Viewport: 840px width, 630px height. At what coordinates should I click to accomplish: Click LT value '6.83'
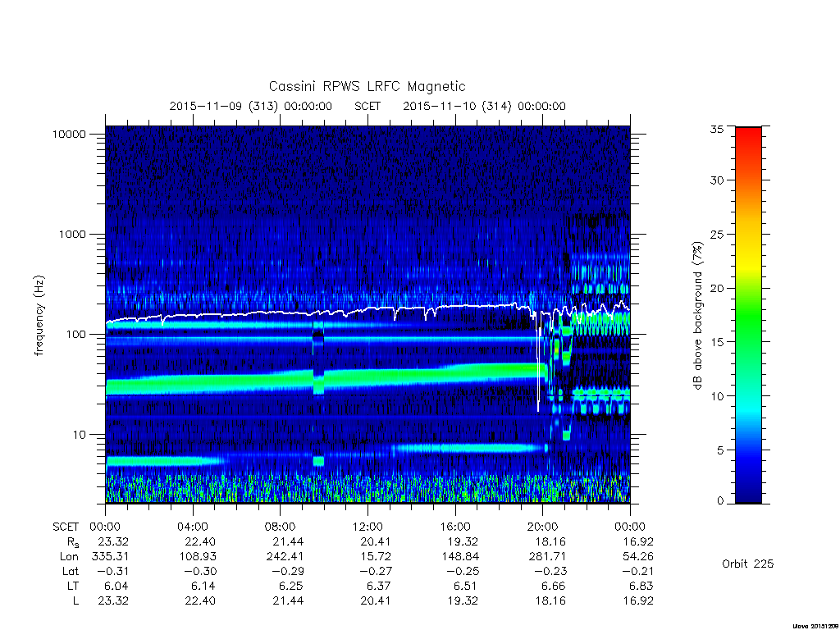tap(641, 586)
